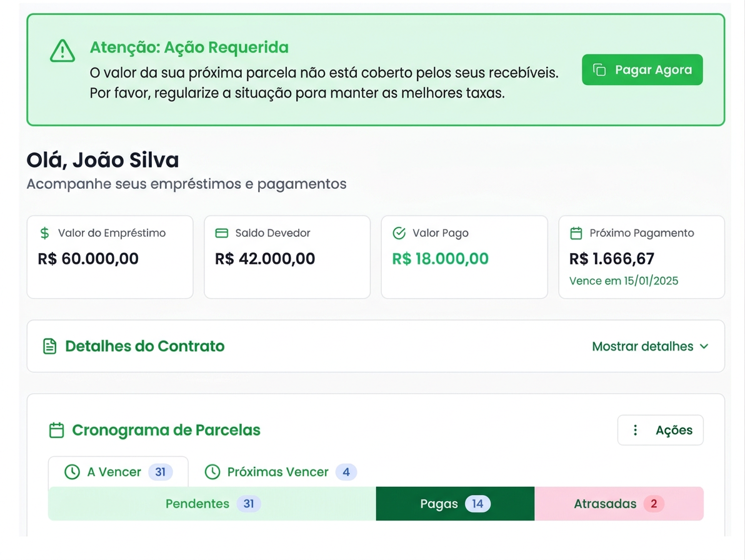Click the chevron beside Mostrar detalhes
Image resolution: width=745 pixels, height=560 pixels.
point(704,346)
